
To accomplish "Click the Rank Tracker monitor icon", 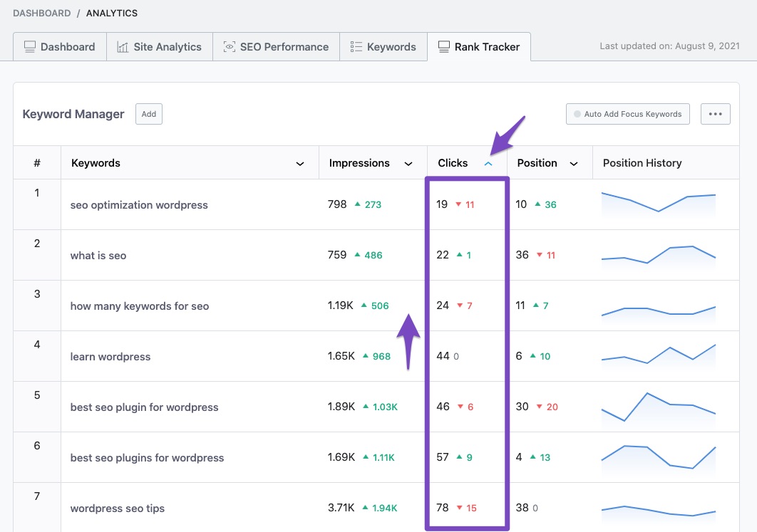I will (x=443, y=47).
